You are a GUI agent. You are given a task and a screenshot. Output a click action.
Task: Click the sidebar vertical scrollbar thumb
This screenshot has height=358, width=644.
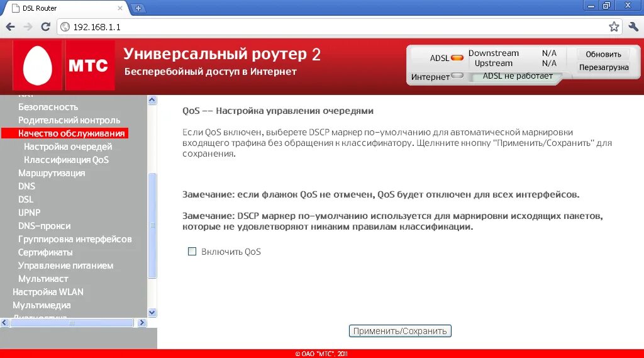(x=152, y=226)
